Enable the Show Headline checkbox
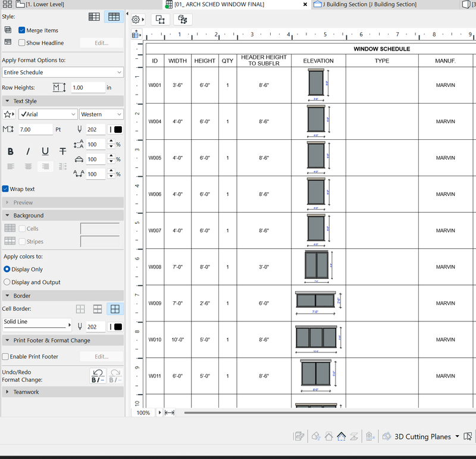 click(x=22, y=43)
